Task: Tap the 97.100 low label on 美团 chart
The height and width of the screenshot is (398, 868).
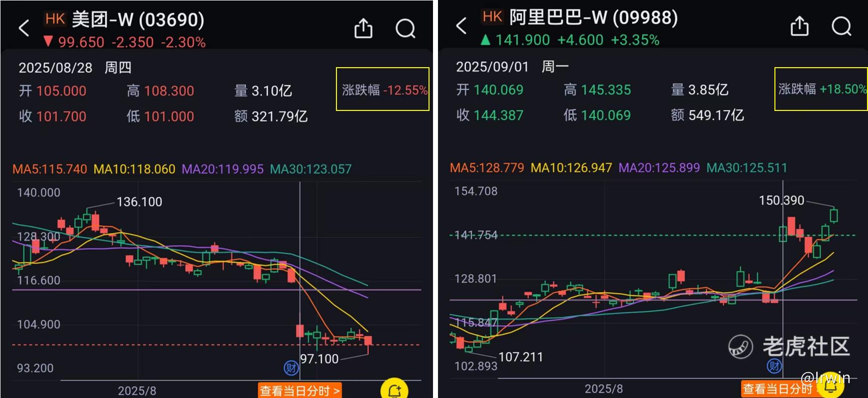Action: pyautogui.click(x=320, y=359)
